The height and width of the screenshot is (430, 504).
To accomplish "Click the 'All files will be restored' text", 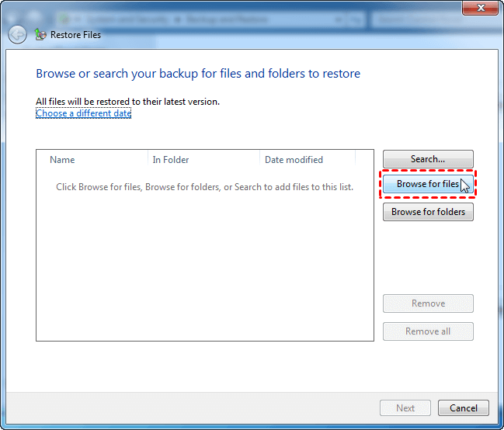I will click(127, 102).
